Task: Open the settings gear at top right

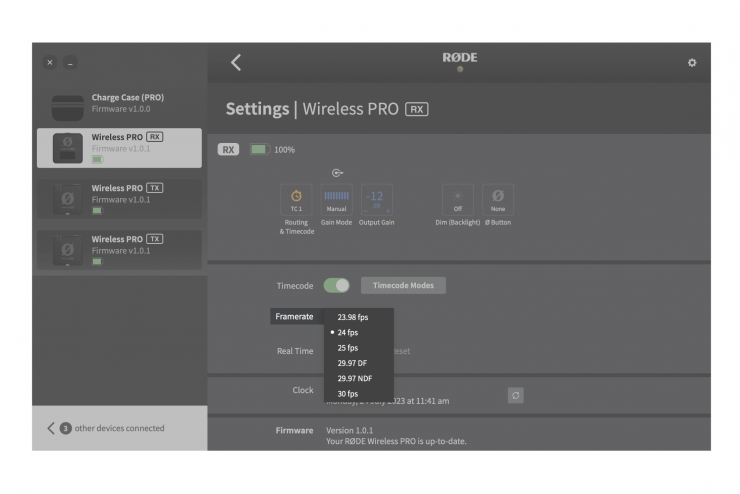Action: pyautogui.click(x=691, y=63)
